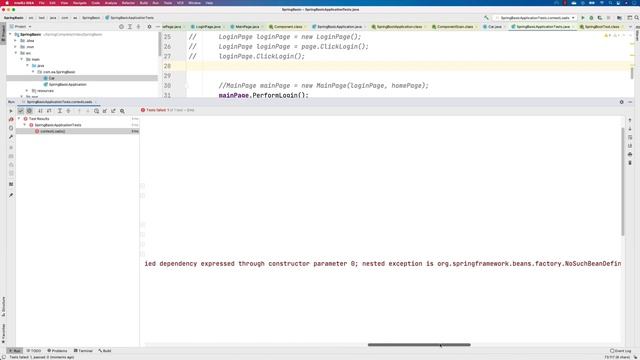Click the Rerun Failed Tests icon in the Run panel sidebar
Image resolution: width=640 pixels, height=360 pixels.
pyautogui.click(x=11, y=120)
